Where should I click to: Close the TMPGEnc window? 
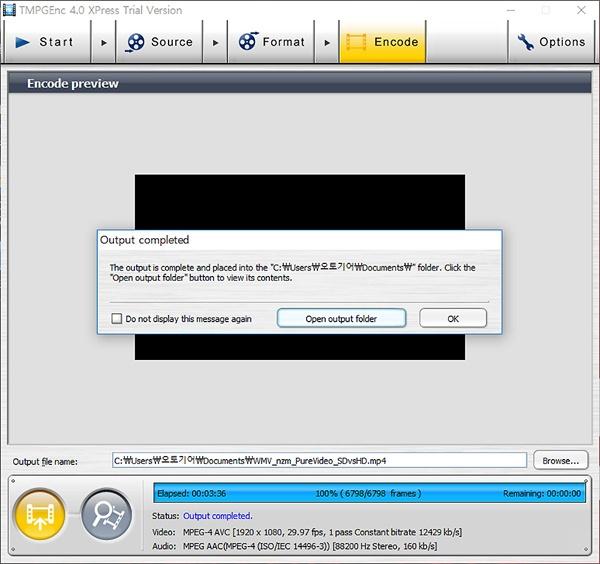581,10
